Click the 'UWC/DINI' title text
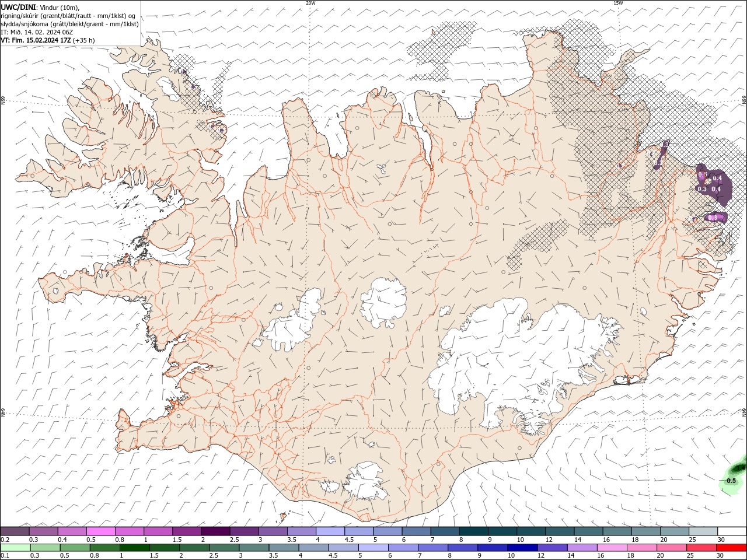The width and height of the screenshot is (747, 560). [x=19, y=7]
